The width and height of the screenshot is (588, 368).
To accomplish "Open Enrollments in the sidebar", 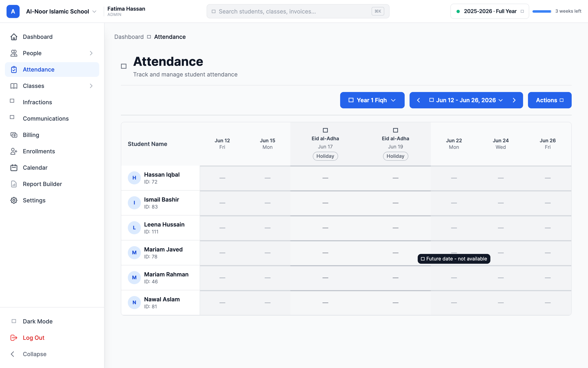I will click(x=52, y=151).
